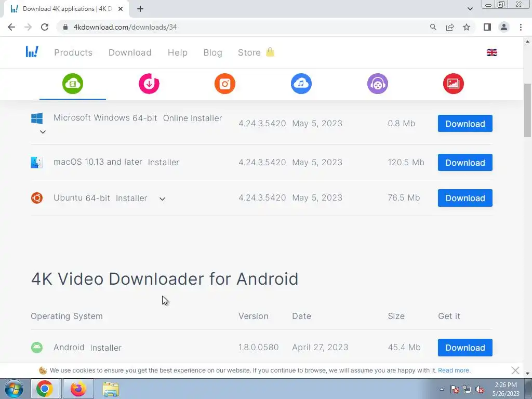Click the 4K Video Downloader for Android heading
The image size is (532, 399).
tap(165, 279)
